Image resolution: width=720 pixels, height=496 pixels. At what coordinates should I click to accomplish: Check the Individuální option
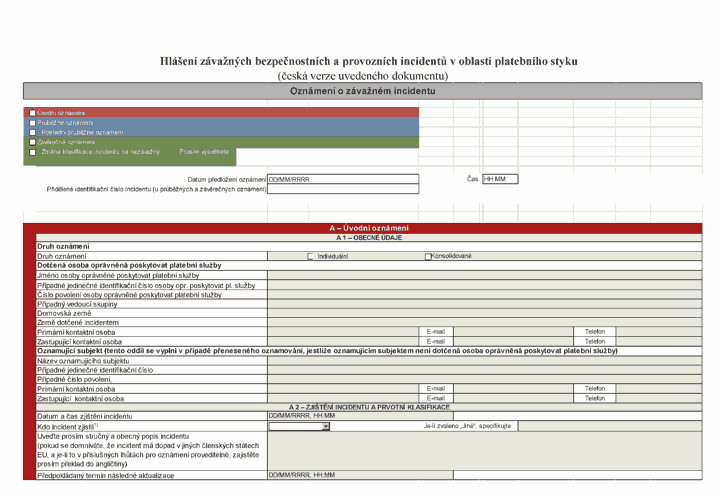tap(310, 256)
